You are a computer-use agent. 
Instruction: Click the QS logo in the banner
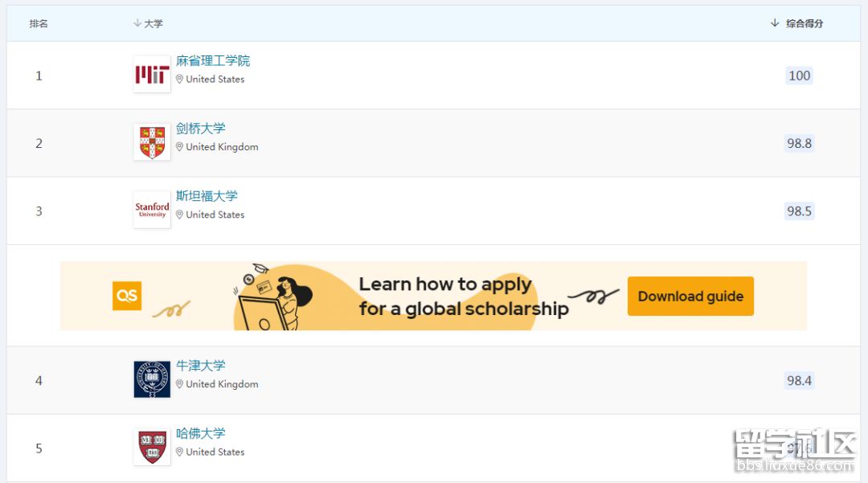pos(127,296)
